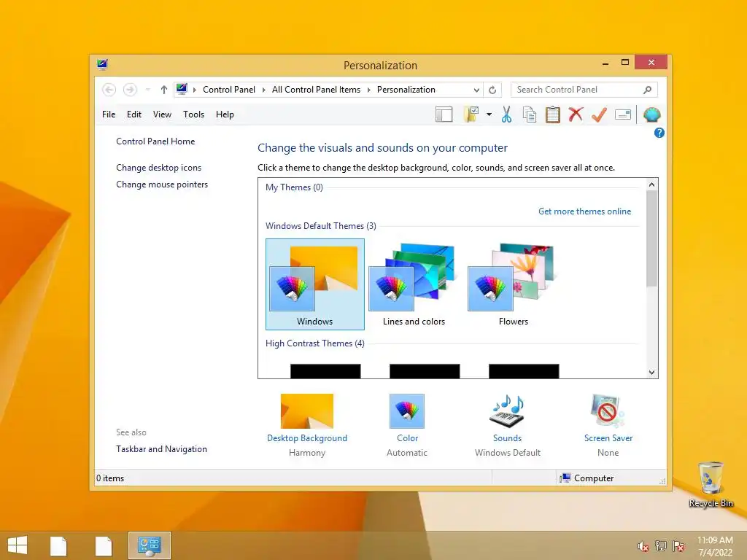Viewport: 747px width, 560px height.
Task: Open the Color settings icon
Action: [407, 411]
